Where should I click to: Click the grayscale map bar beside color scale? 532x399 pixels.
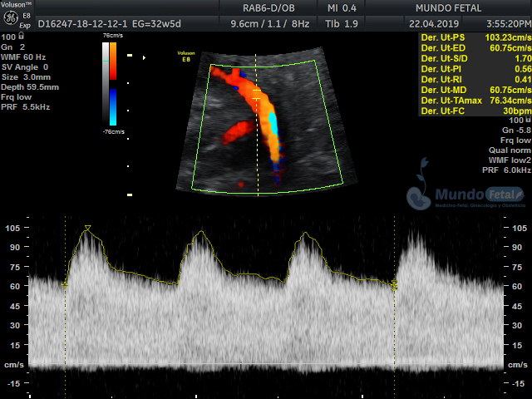(104, 83)
